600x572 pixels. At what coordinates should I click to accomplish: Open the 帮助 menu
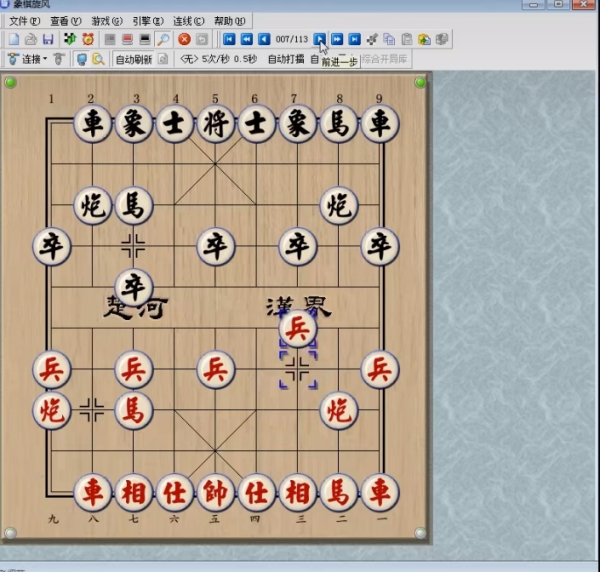coord(229,20)
